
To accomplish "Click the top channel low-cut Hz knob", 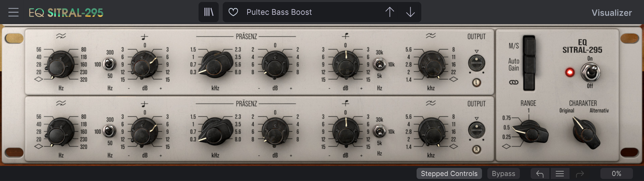I will click(x=61, y=64).
